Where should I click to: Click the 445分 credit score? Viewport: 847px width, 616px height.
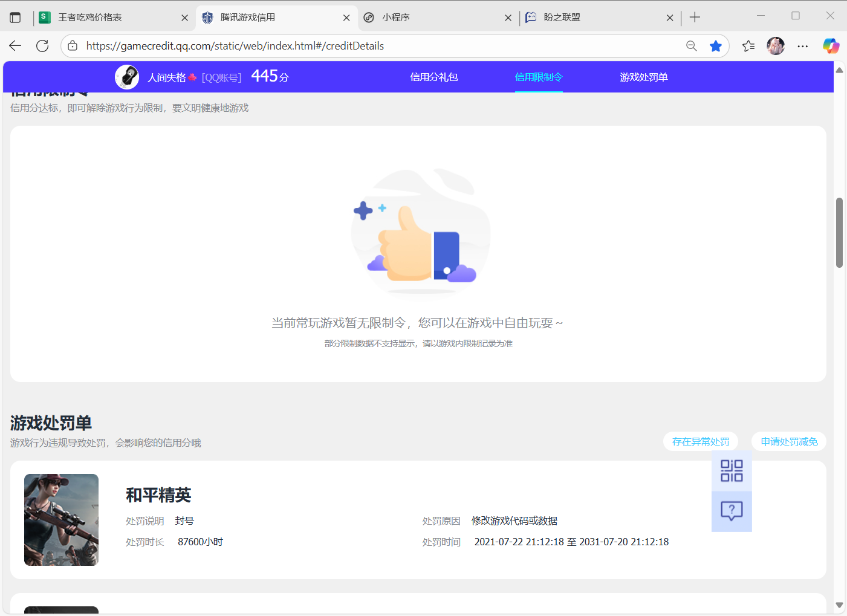pos(270,76)
